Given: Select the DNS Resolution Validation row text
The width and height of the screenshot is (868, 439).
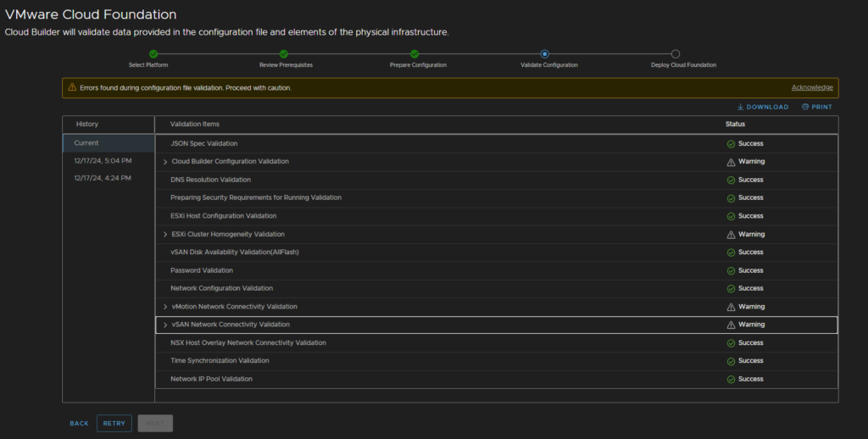Looking at the screenshot, I should [x=210, y=180].
